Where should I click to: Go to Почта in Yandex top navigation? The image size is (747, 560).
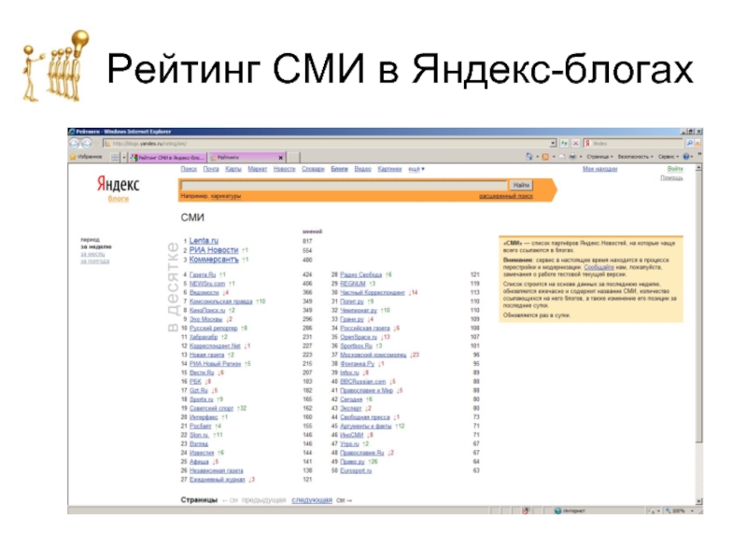point(211,169)
